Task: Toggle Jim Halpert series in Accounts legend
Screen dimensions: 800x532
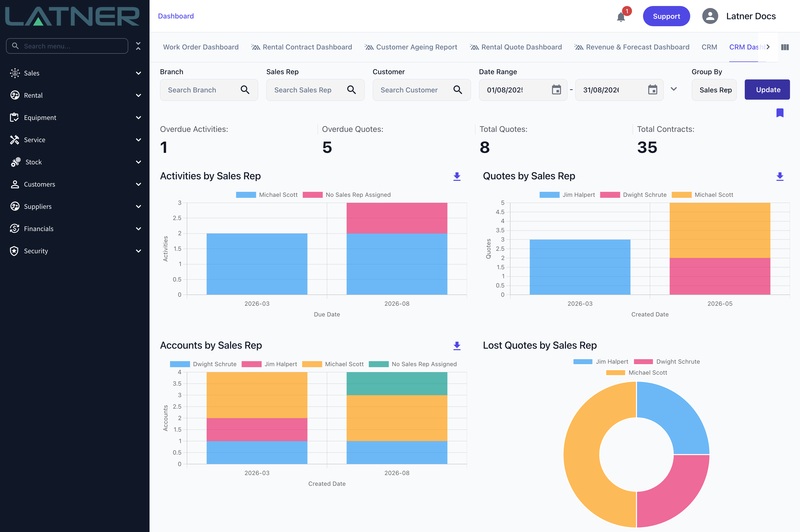Action: tap(269, 364)
